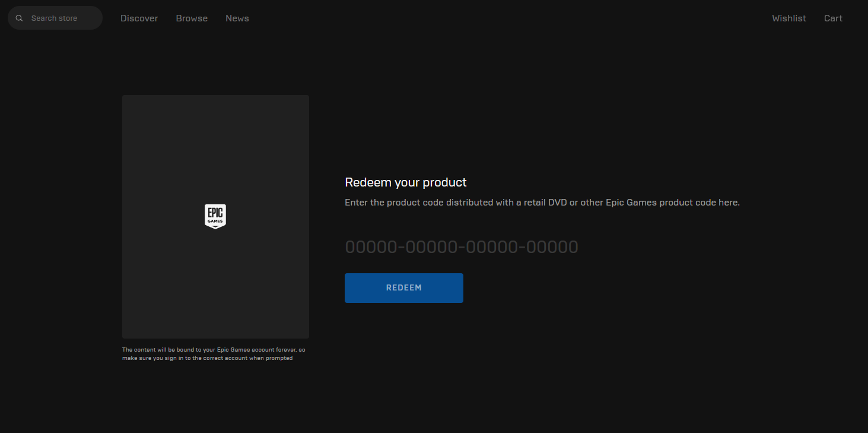868x433 pixels.
Task: Click the search magnifier icon
Action: pyautogui.click(x=19, y=18)
